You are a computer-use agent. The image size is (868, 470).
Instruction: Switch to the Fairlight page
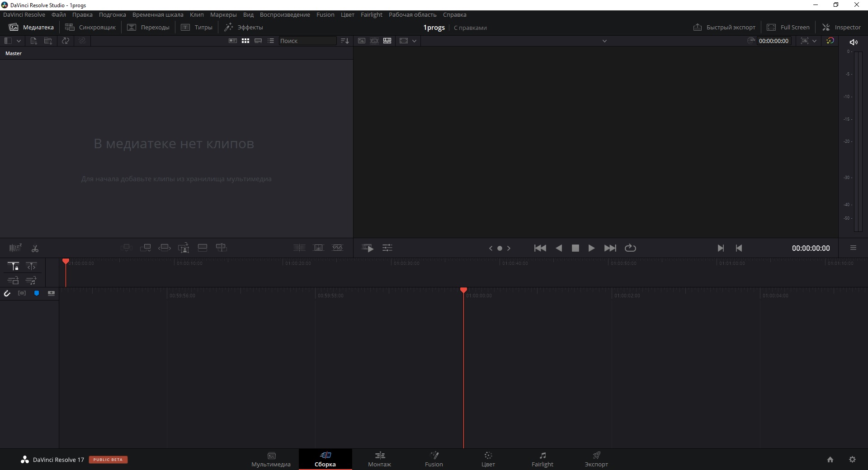coord(542,459)
